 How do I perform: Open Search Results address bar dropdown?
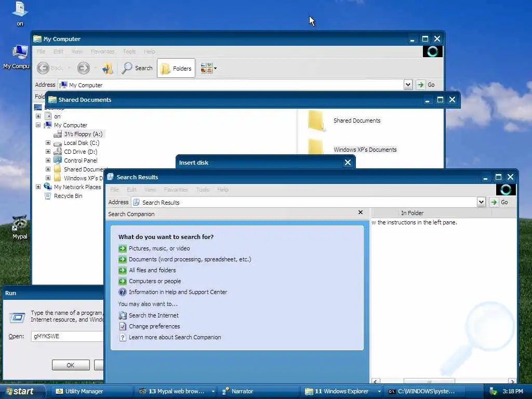click(481, 202)
